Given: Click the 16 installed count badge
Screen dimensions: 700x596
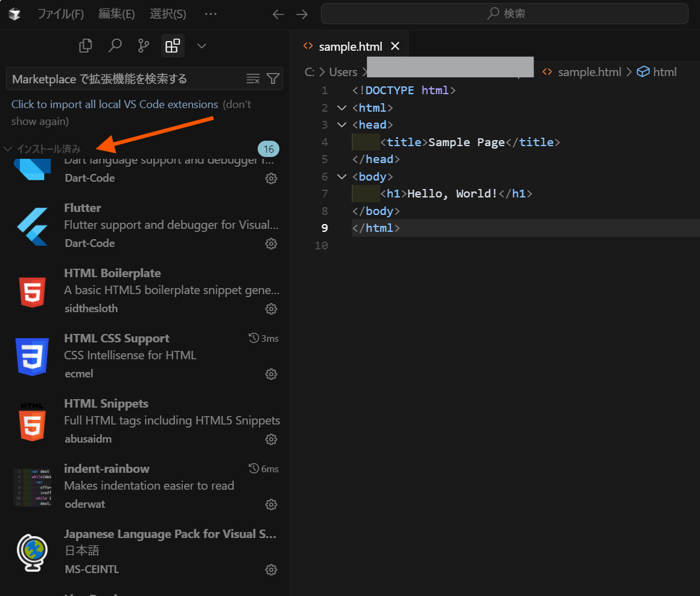Looking at the screenshot, I should (269, 149).
